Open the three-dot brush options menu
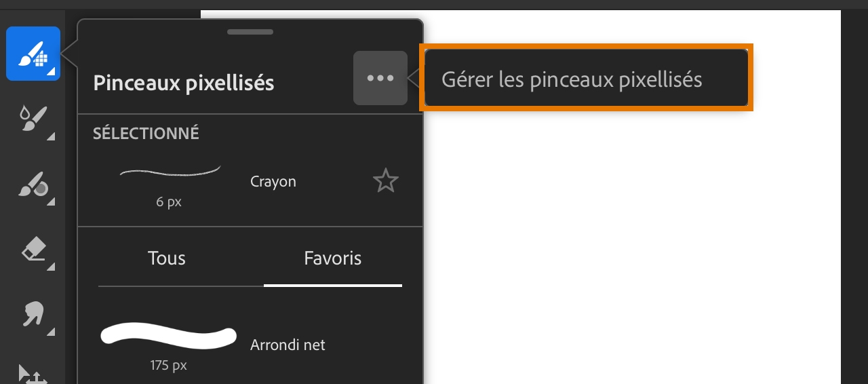 [x=380, y=78]
